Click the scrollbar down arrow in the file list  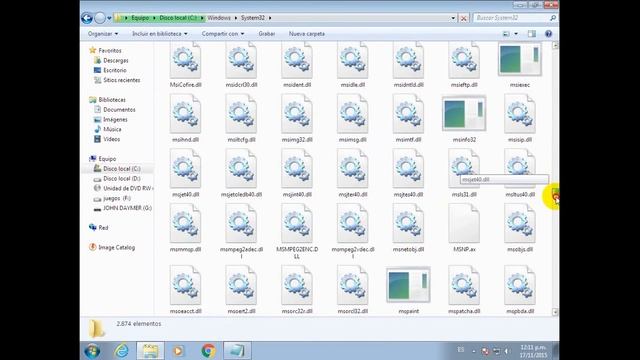(555, 312)
